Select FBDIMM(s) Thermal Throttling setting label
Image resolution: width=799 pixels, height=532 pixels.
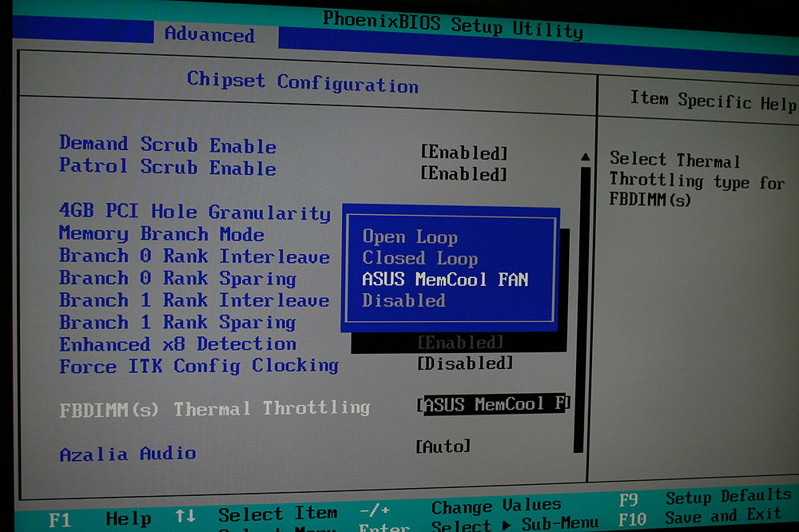coord(215,409)
